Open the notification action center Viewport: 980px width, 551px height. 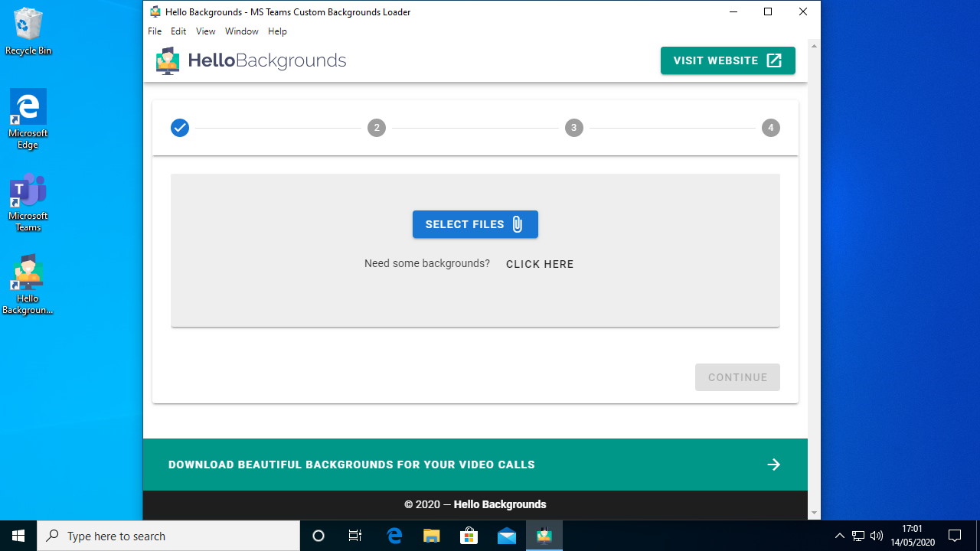[955, 536]
